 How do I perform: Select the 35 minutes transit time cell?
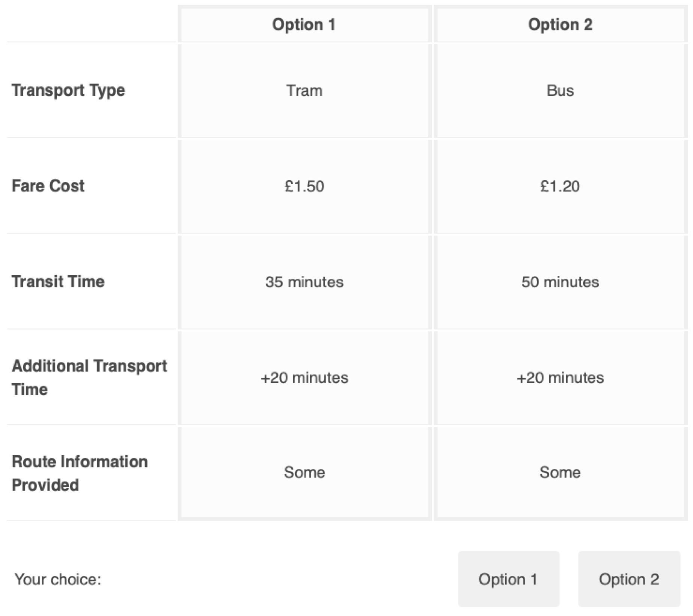(x=304, y=282)
